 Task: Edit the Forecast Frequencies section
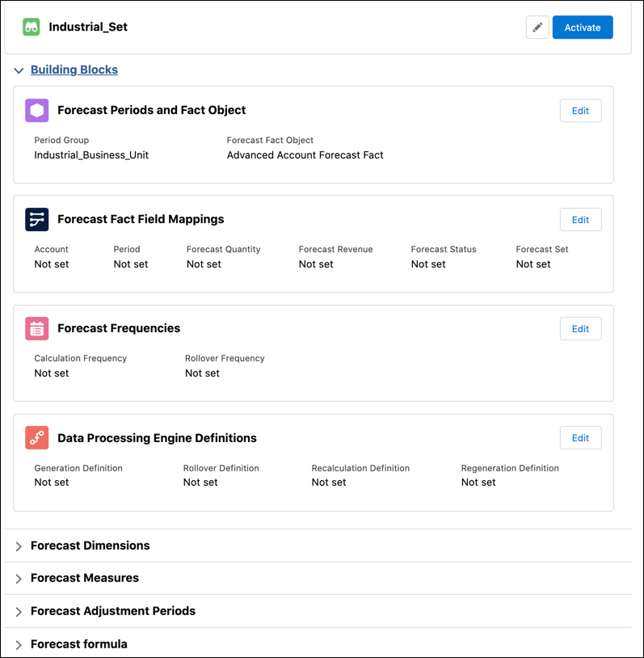point(580,329)
